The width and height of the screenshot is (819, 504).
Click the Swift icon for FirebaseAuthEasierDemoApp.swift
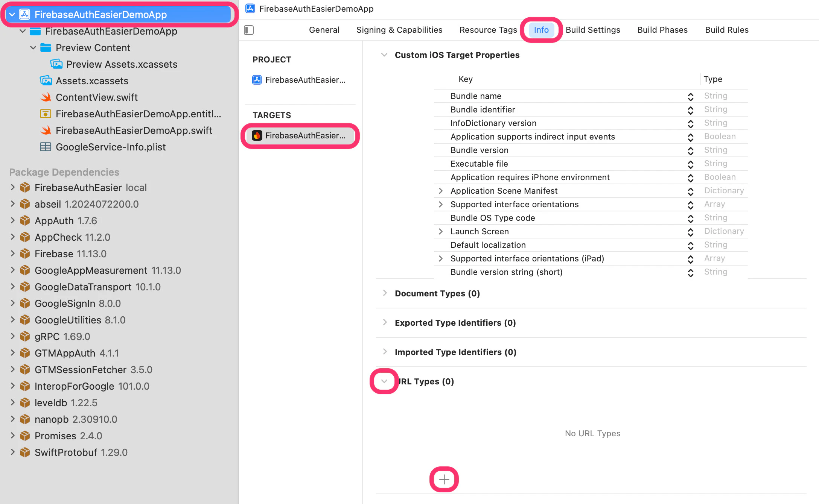pyautogui.click(x=46, y=130)
